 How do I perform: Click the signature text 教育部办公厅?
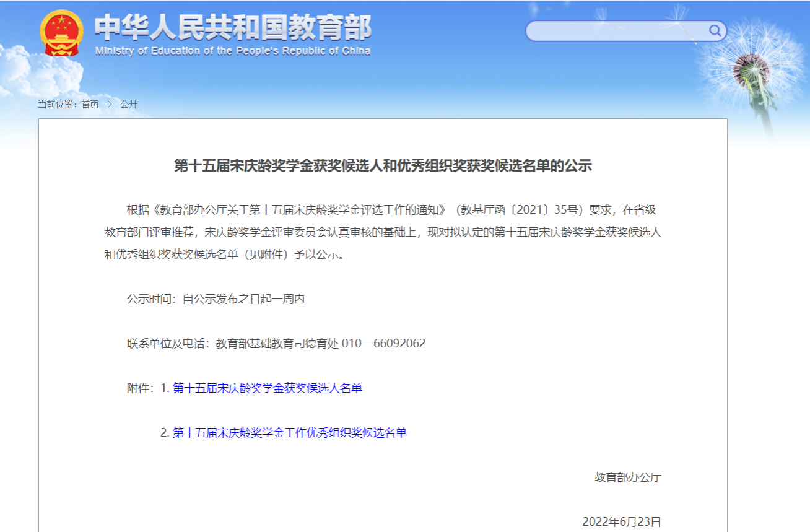(x=628, y=477)
